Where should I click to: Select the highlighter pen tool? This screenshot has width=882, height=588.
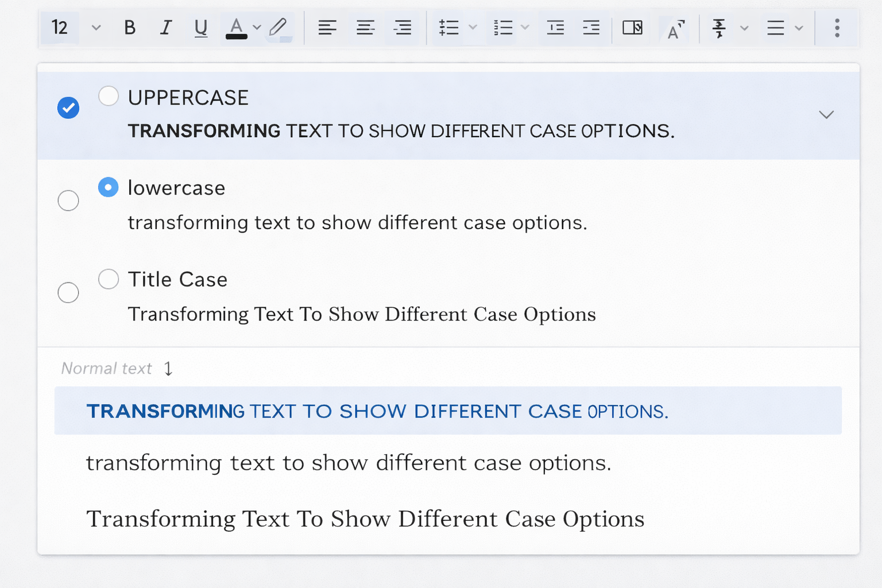tap(278, 28)
